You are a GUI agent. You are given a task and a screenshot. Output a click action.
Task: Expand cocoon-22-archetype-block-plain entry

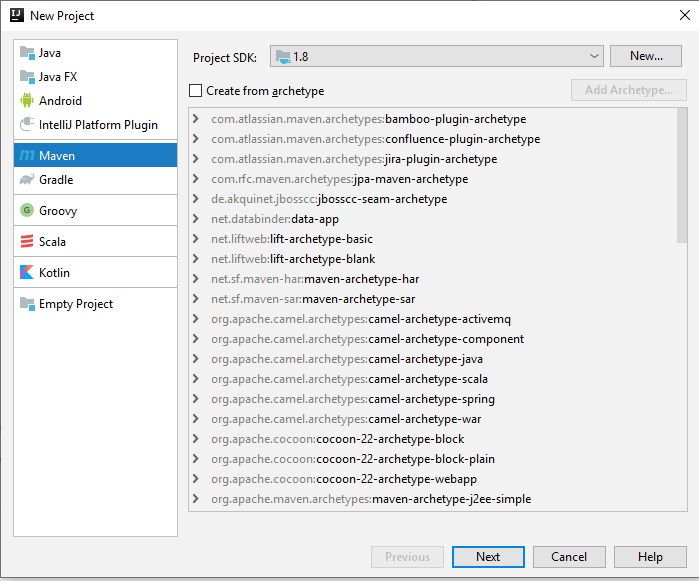(196, 458)
